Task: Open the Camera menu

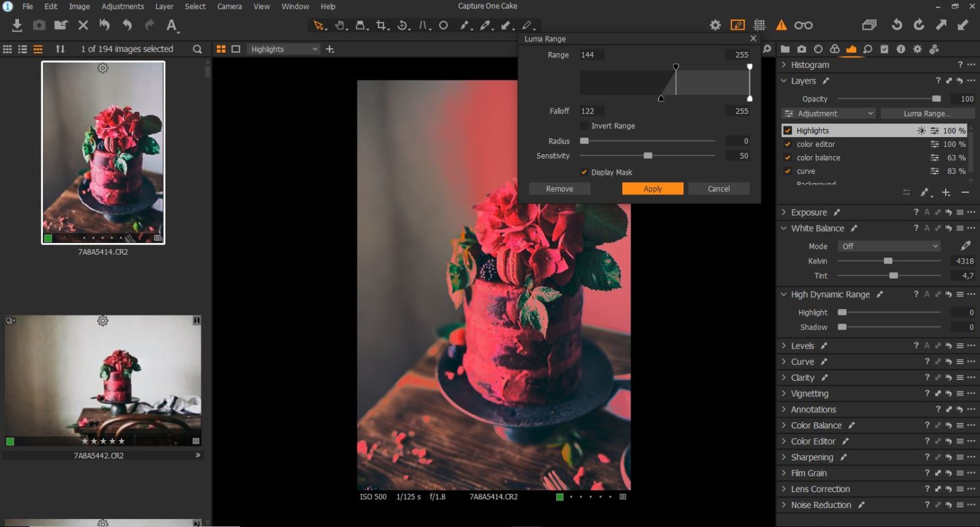Action: [x=229, y=7]
